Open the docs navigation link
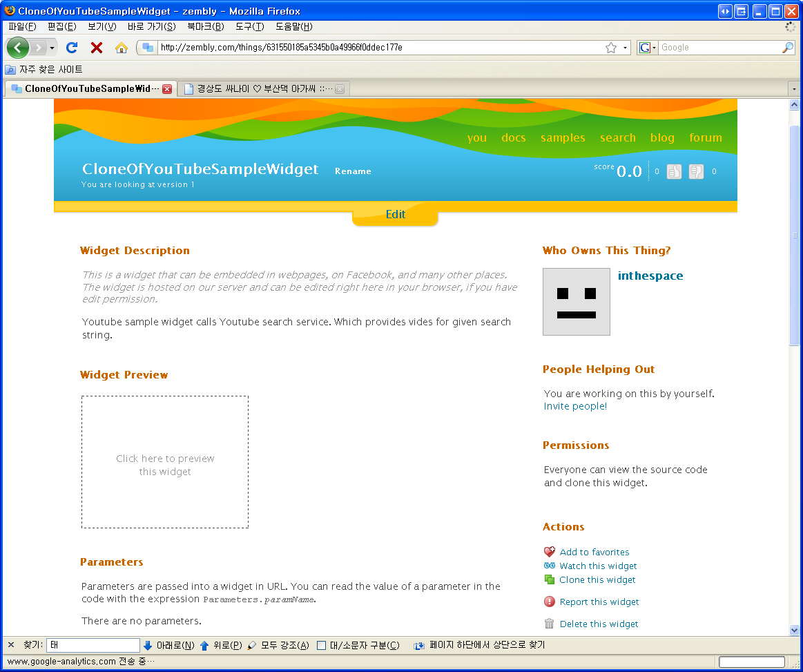The image size is (803, 672). [x=513, y=137]
